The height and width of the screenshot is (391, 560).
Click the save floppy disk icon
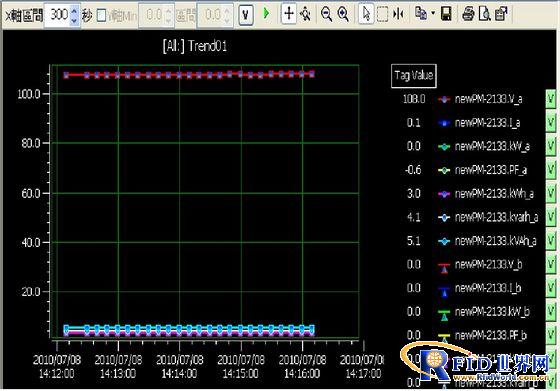(446, 14)
